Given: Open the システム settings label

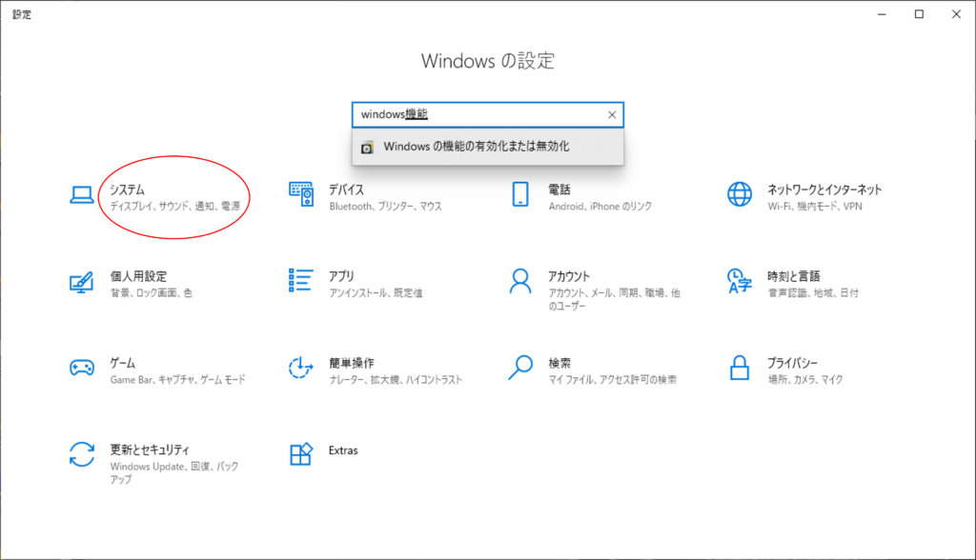Looking at the screenshot, I should (x=127, y=190).
